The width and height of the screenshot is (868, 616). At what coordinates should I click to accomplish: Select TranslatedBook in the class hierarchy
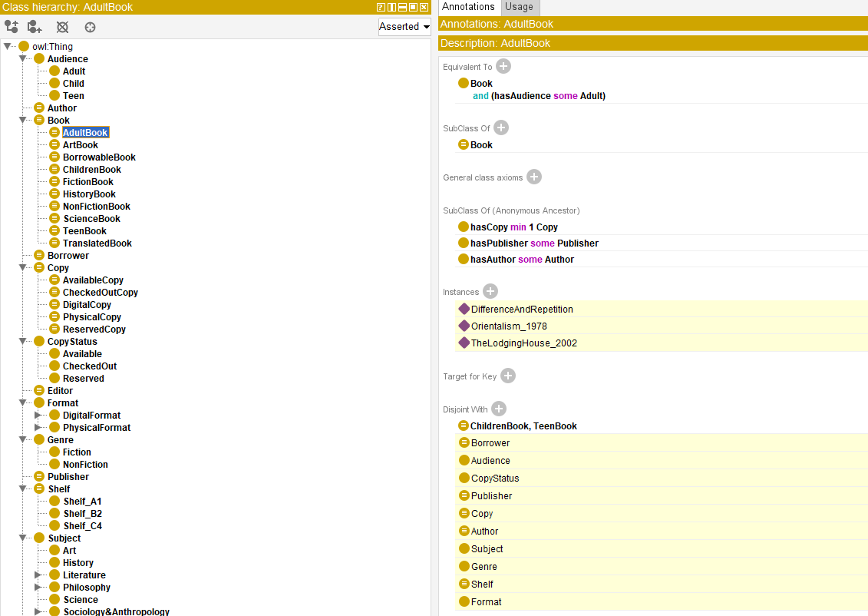(x=97, y=243)
